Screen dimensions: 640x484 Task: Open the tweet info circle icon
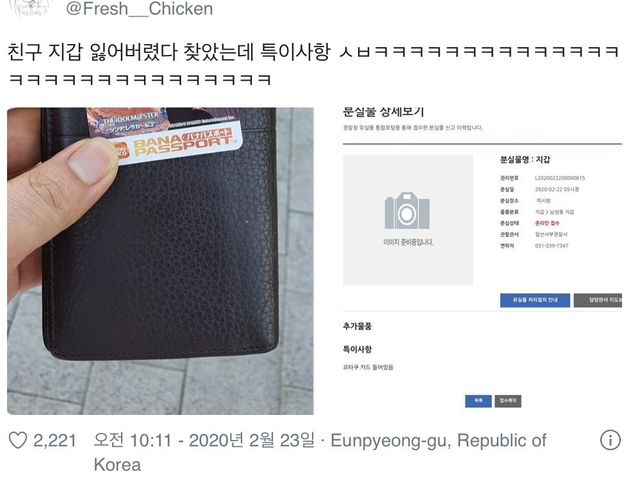pyautogui.click(x=610, y=440)
